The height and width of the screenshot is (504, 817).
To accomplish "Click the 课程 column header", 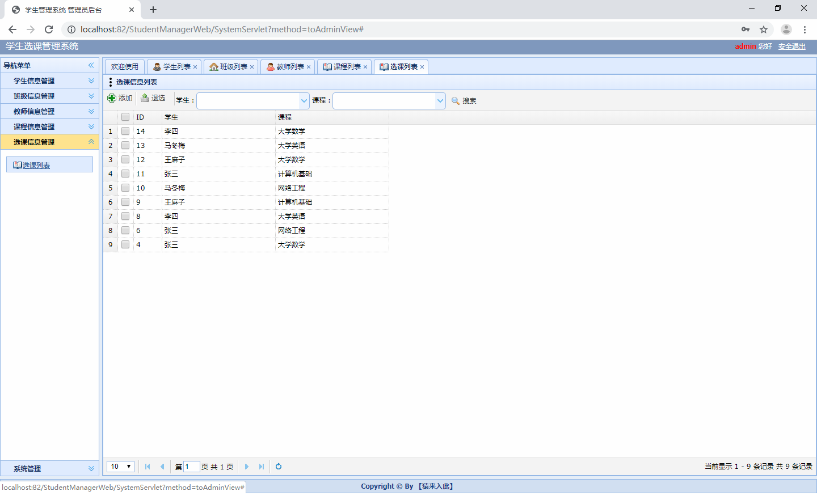I will click(332, 117).
